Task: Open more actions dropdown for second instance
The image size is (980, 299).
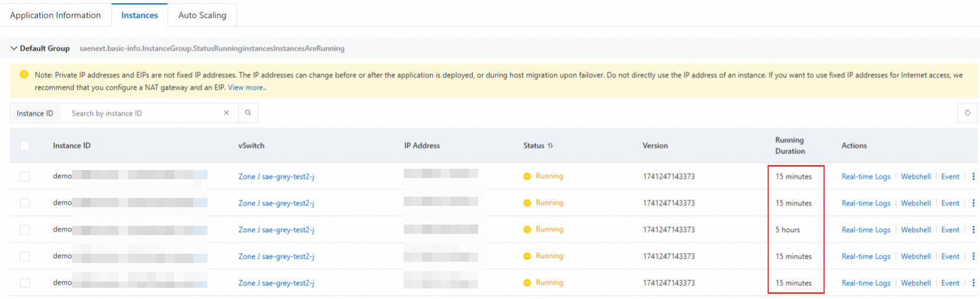Action: (973, 203)
